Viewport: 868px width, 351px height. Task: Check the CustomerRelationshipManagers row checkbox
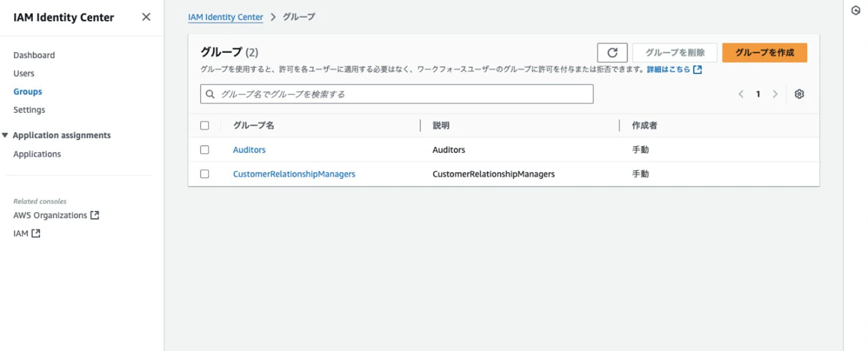pos(204,174)
